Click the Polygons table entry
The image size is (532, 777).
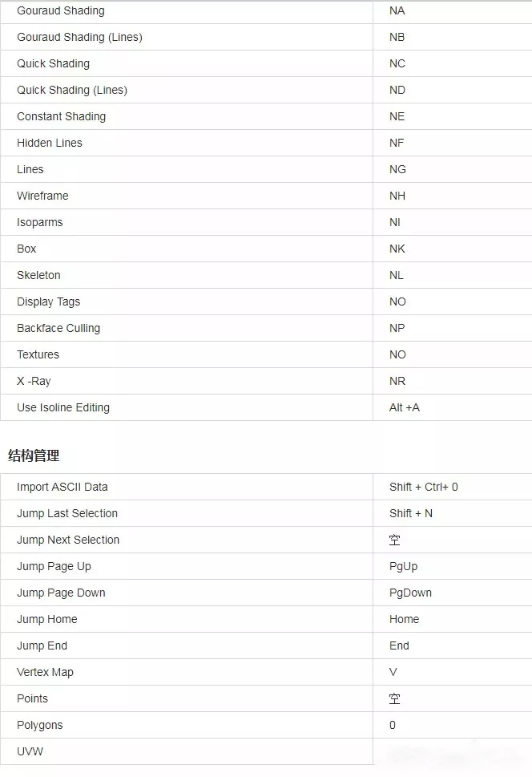pyautogui.click(x=39, y=725)
